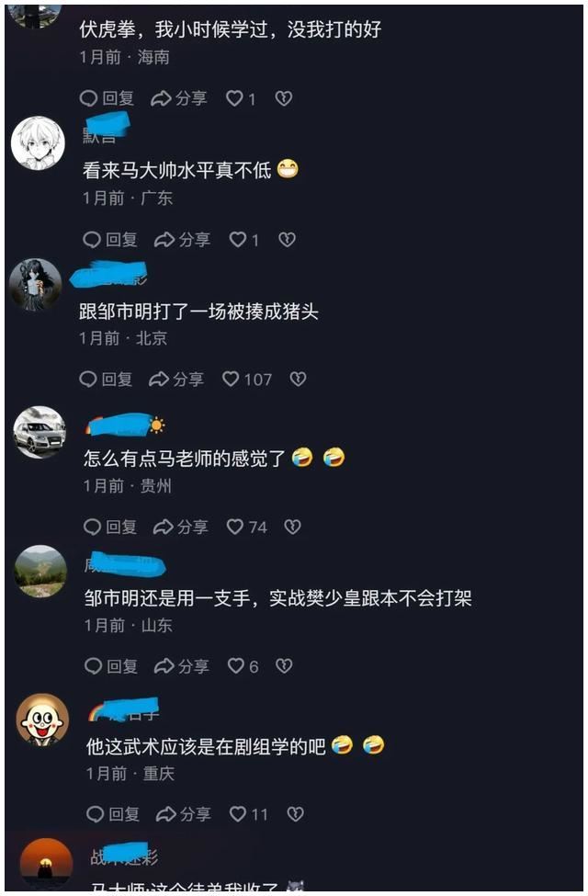Image resolution: width=588 pixels, height=896 pixels.
Task: Open the anime boy avatar profile
Action: tap(38, 143)
